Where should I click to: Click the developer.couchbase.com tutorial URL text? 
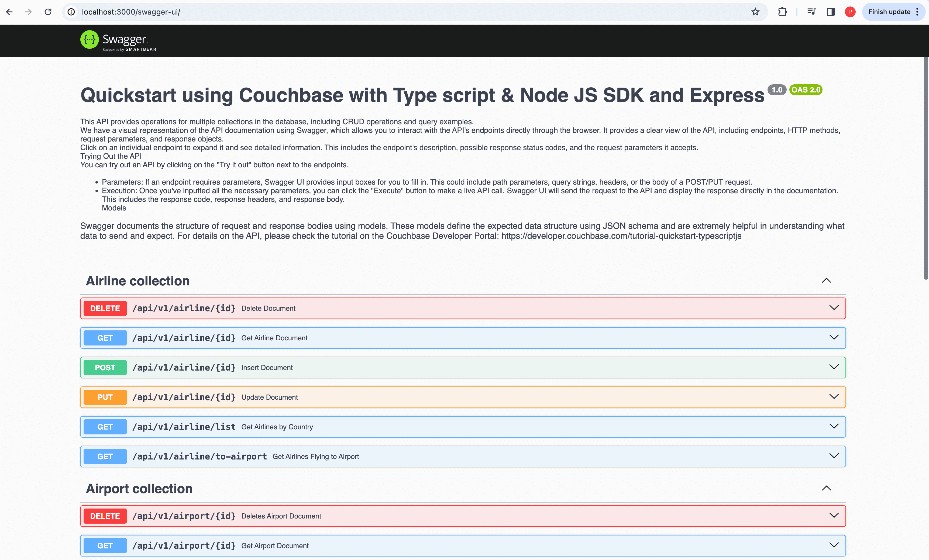tap(621, 236)
